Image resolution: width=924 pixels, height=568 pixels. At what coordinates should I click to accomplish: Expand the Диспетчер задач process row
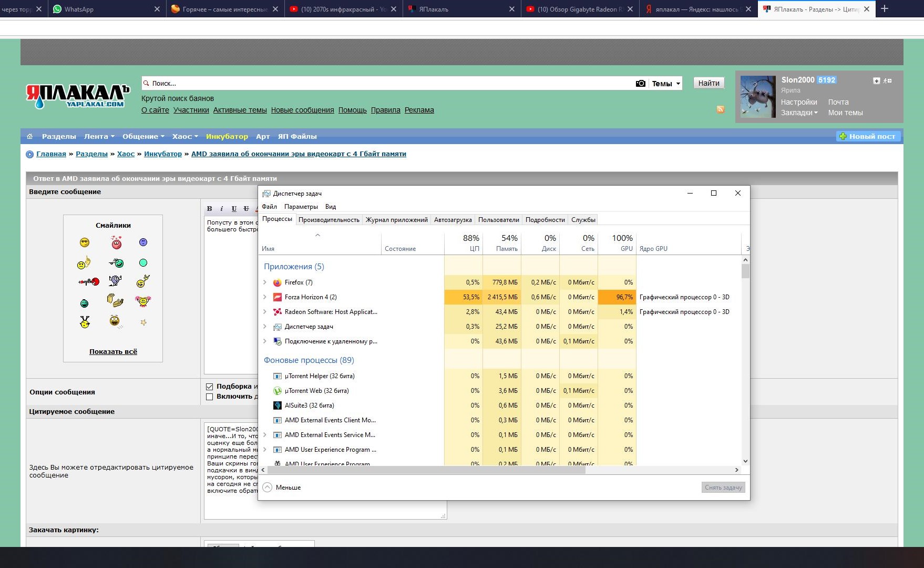(x=265, y=327)
